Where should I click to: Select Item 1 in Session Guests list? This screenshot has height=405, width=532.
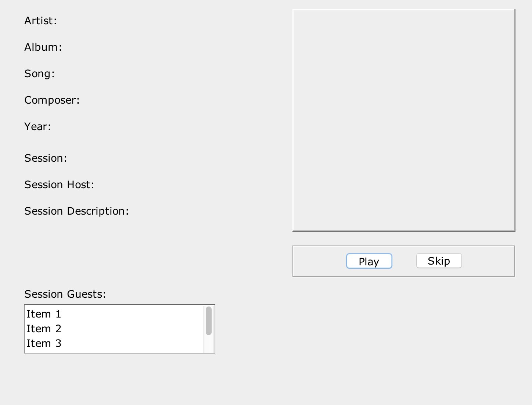tap(114, 314)
